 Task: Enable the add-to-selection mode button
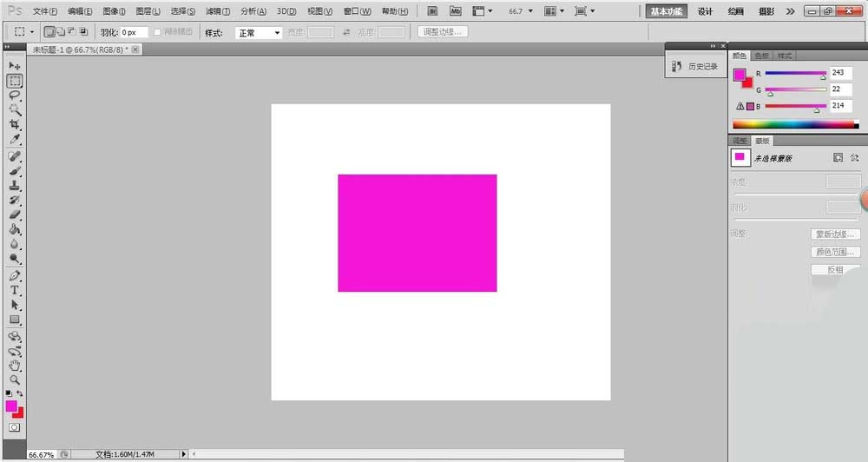click(61, 32)
